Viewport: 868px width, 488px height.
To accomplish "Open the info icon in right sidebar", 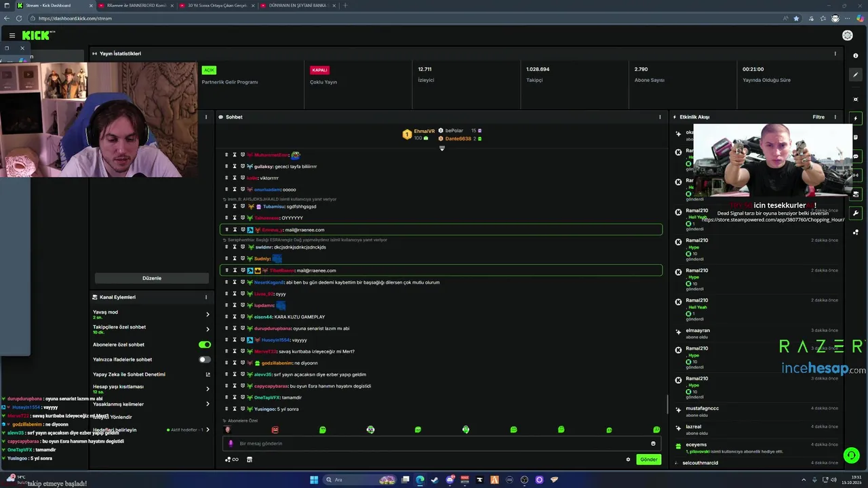I will [x=856, y=56].
